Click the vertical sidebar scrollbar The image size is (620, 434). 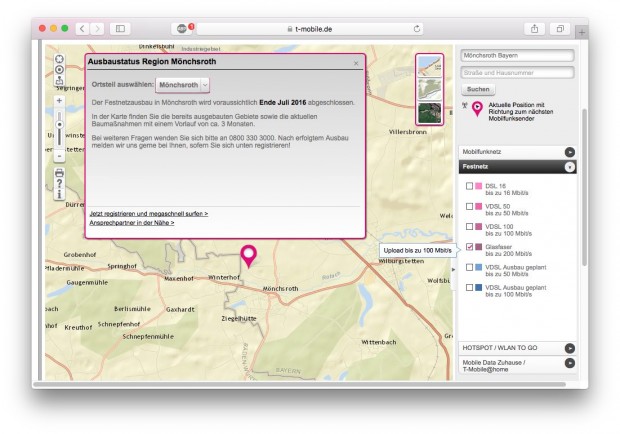(x=584, y=187)
